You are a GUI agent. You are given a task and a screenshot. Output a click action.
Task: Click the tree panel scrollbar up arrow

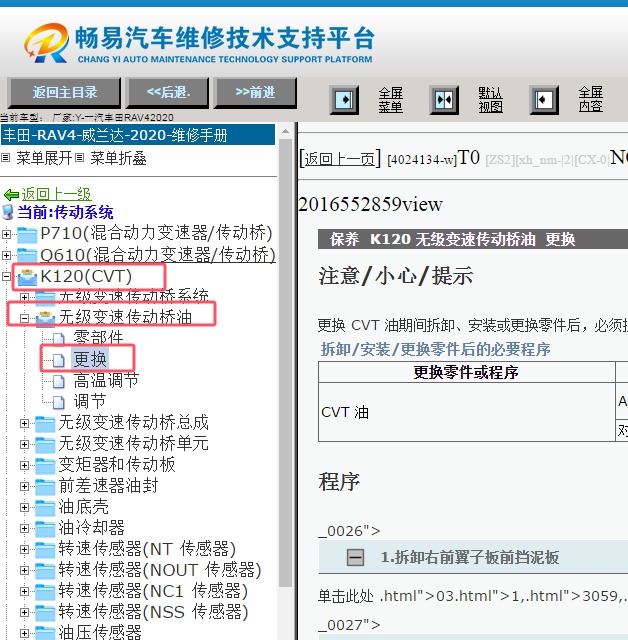tap(286, 131)
